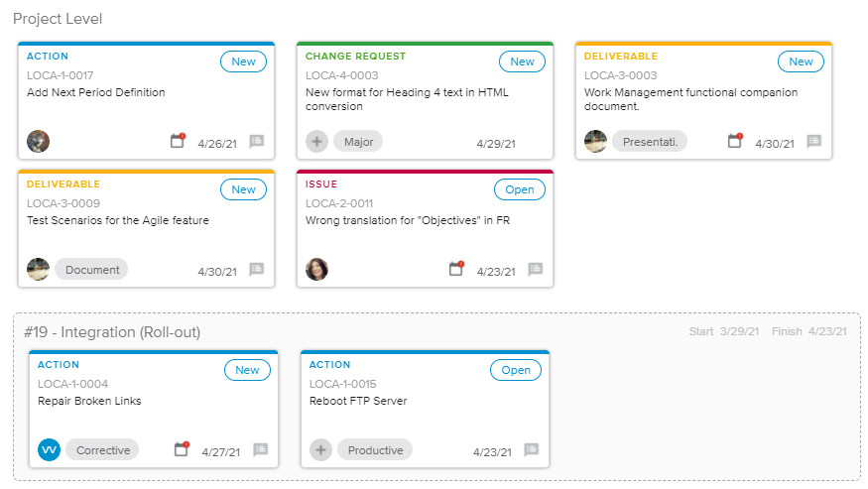Click New status on LOCA-1-0017 card
This screenshot has width=868, height=489.
tap(243, 61)
